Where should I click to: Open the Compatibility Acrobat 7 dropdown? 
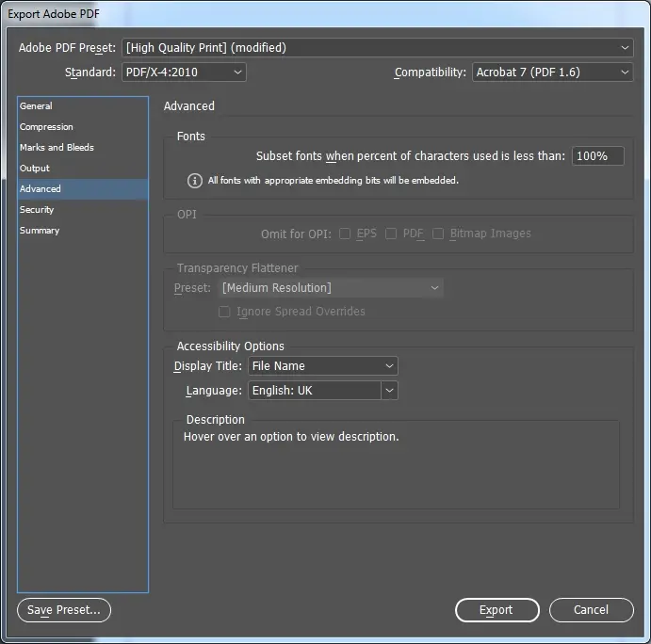pyautogui.click(x=553, y=72)
